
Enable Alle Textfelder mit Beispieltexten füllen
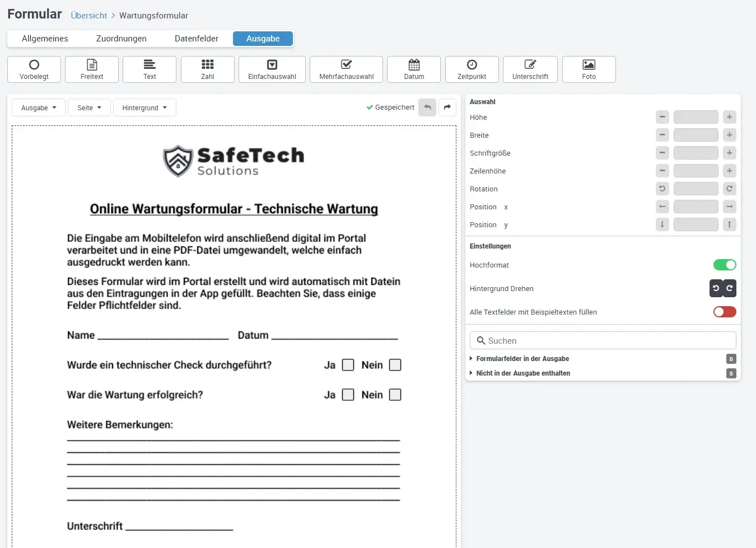724,312
